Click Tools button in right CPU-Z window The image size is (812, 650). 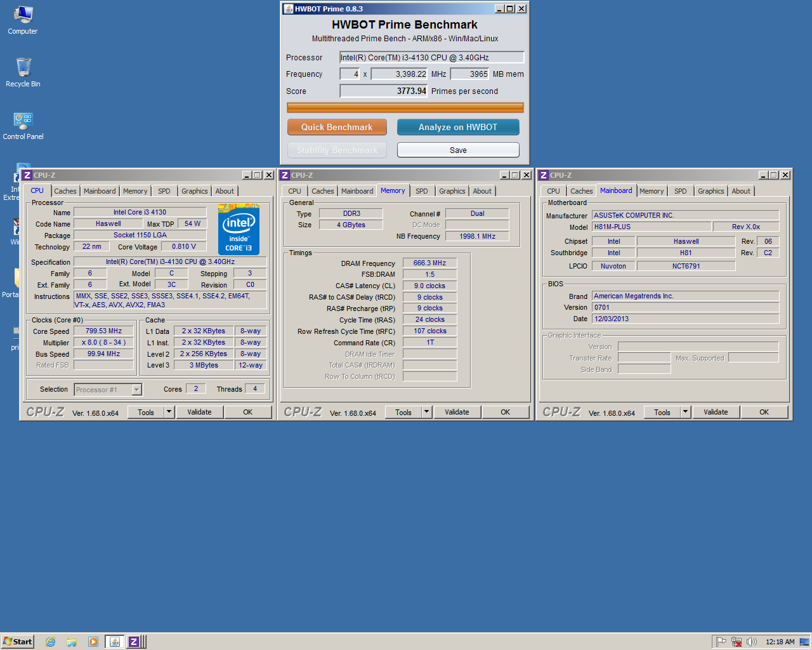pyautogui.click(x=662, y=412)
